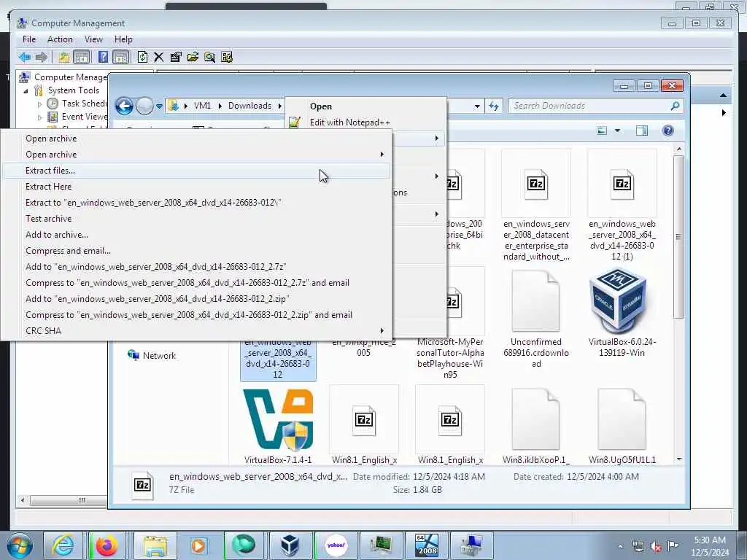Image resolution: width=747 pixels, height=560 pixels.
Task: Click Explorer refresh arrows next to address bar
Action: click(x=494, y=106)
